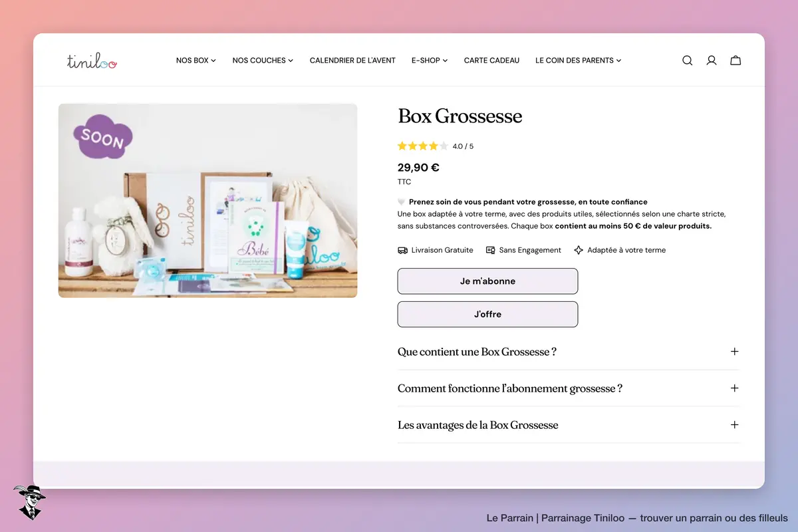
Task: Open the E-SHOP dropdown menu
Action: (430, 61)
